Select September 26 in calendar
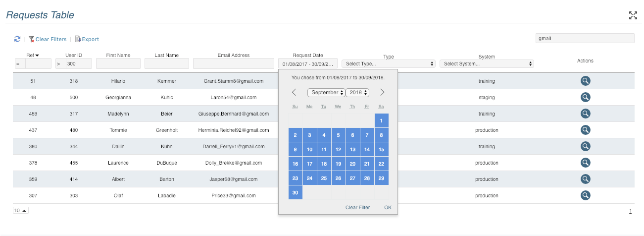This screenshot has height=236, width=644. 339,178
